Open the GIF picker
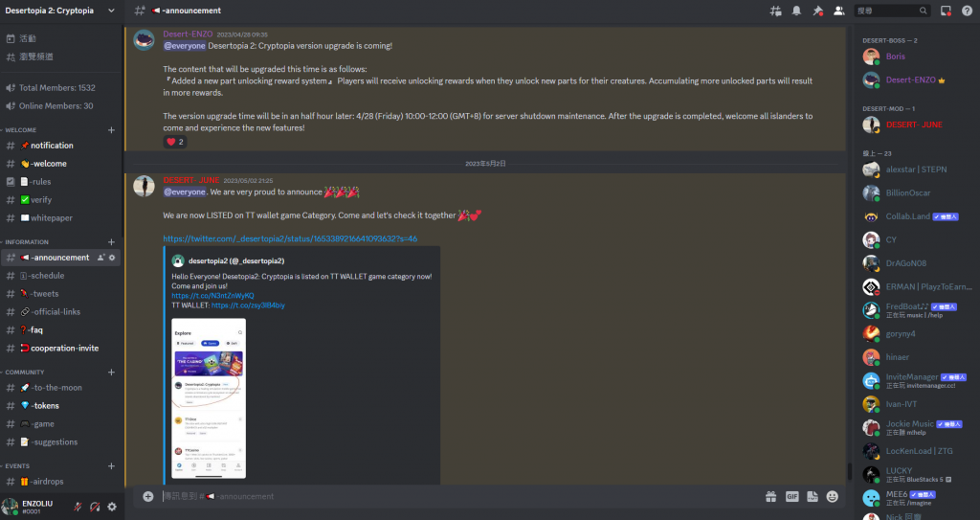 tap(791, 496)
